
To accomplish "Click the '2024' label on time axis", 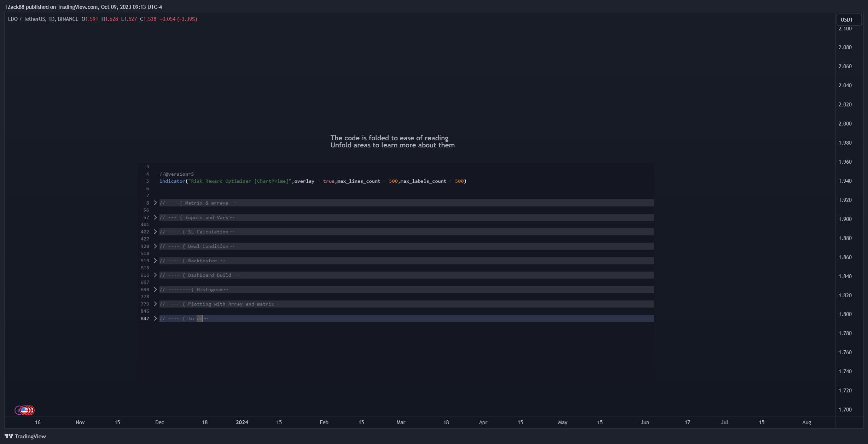I will point(242,422).
